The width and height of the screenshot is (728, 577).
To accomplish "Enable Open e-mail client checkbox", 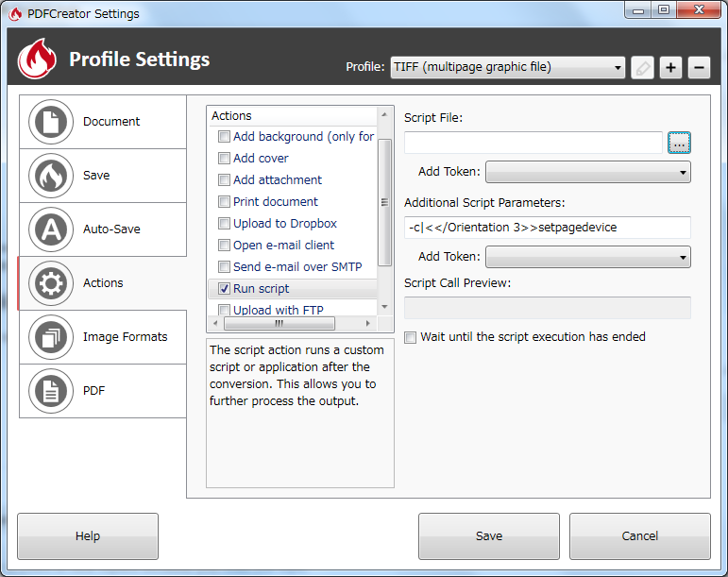I will [x=224, y=246].
